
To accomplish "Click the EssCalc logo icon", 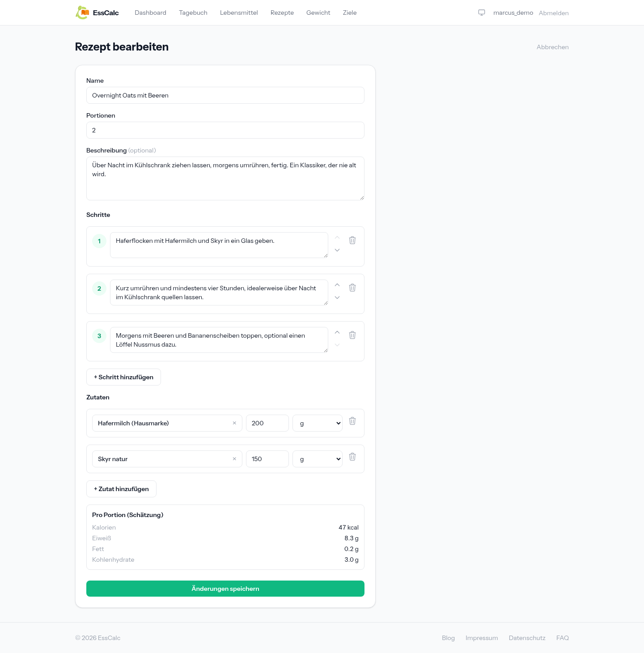I will (82, 13).
